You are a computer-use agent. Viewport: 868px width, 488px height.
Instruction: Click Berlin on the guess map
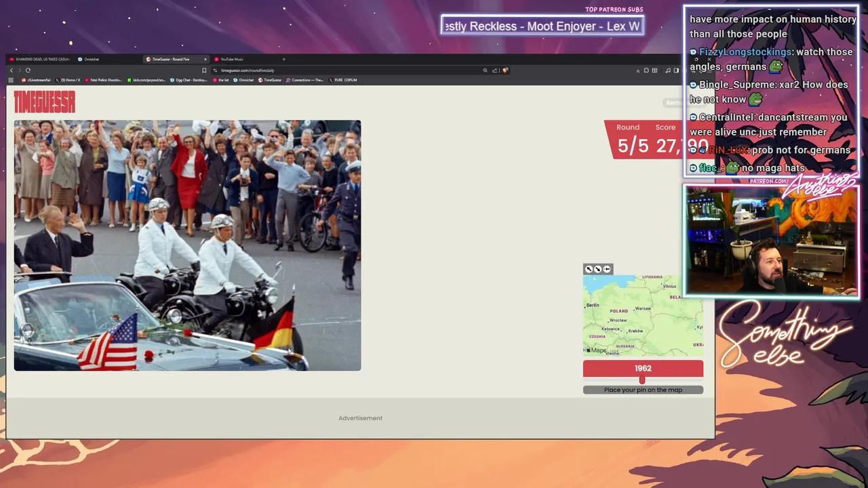click(593, 305)
